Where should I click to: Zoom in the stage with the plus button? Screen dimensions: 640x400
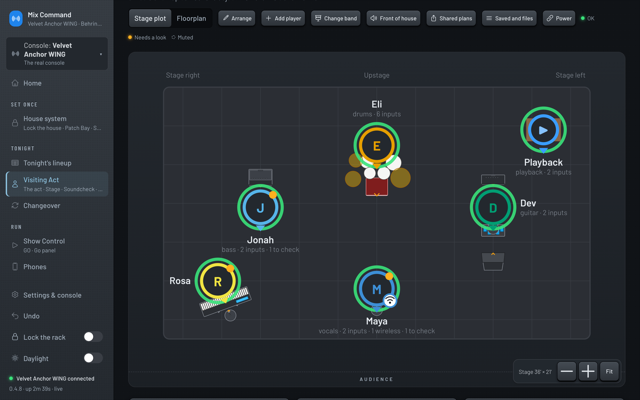pyautogui.click(x=588, y=371)
